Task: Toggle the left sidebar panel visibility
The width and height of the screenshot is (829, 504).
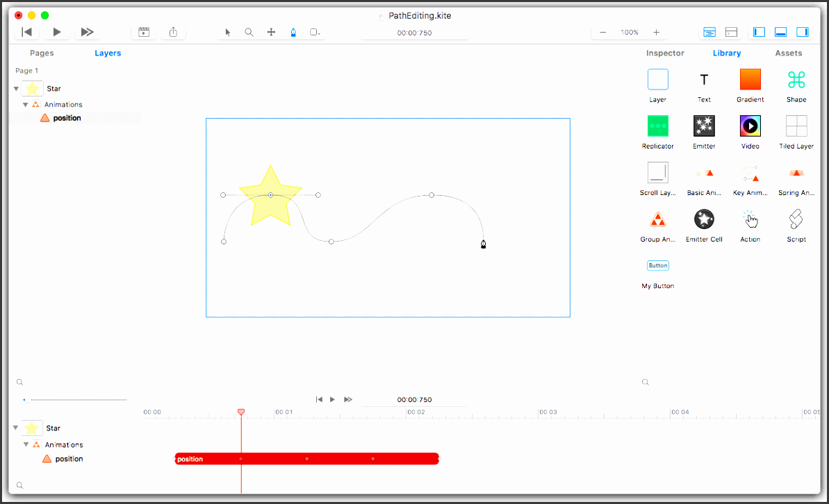Action: coord(758,31)
